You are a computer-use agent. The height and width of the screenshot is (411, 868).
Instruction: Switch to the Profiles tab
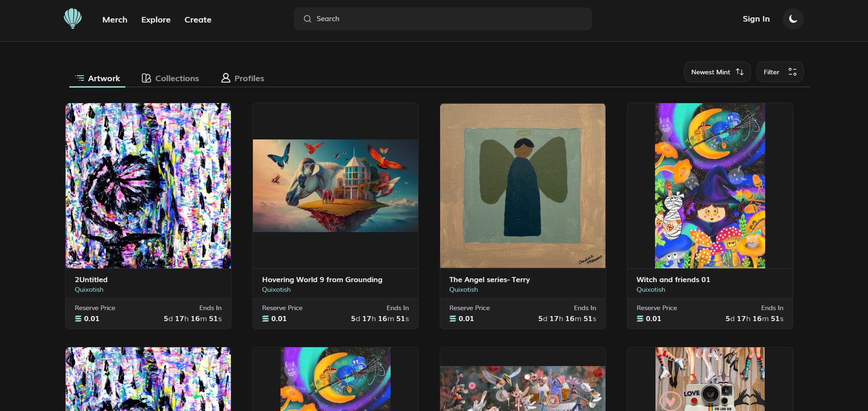(243, 78)
